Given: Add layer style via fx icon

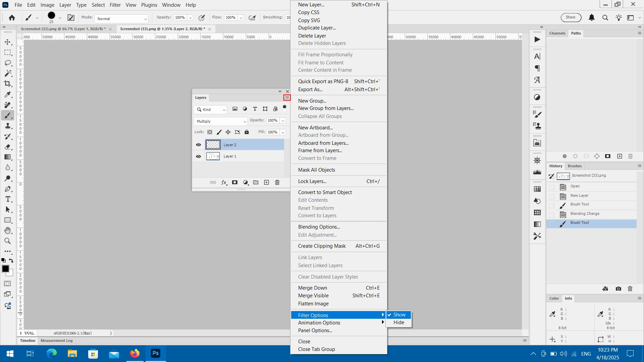Looking at the screenshot, I should (x=224, y=182).
